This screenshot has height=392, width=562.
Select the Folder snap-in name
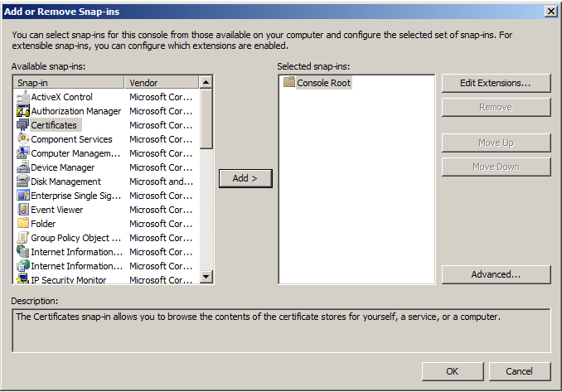[43, 224]
